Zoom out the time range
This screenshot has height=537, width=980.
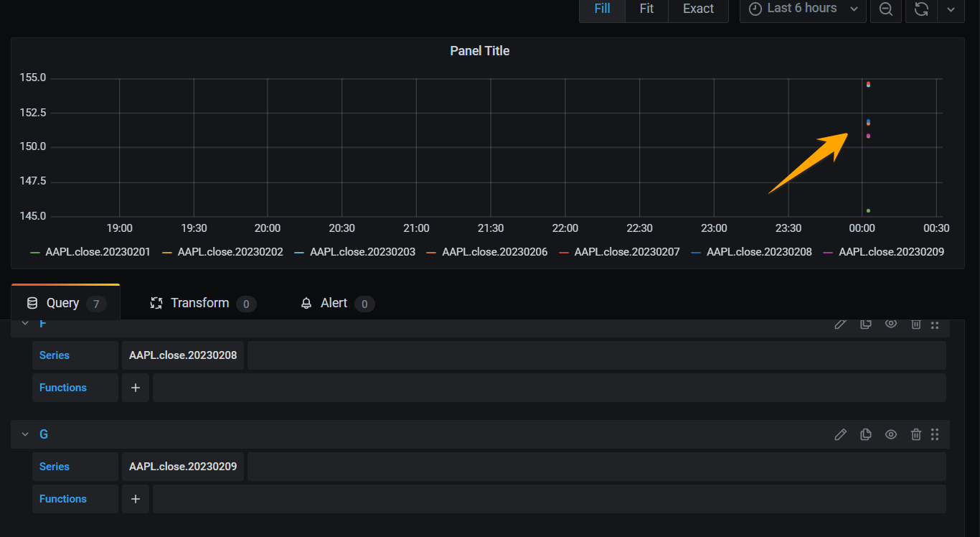[x=886, y=9]
